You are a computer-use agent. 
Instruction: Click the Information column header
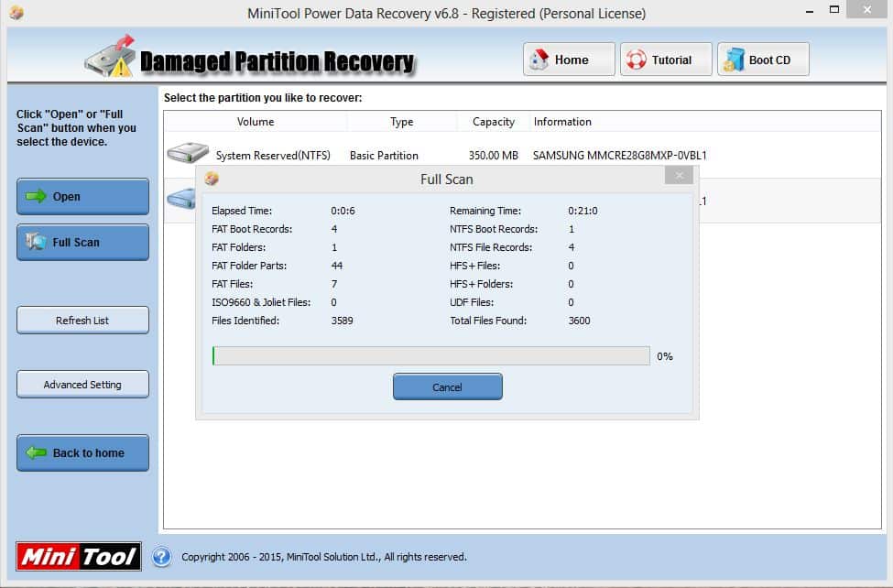point(562,122)
